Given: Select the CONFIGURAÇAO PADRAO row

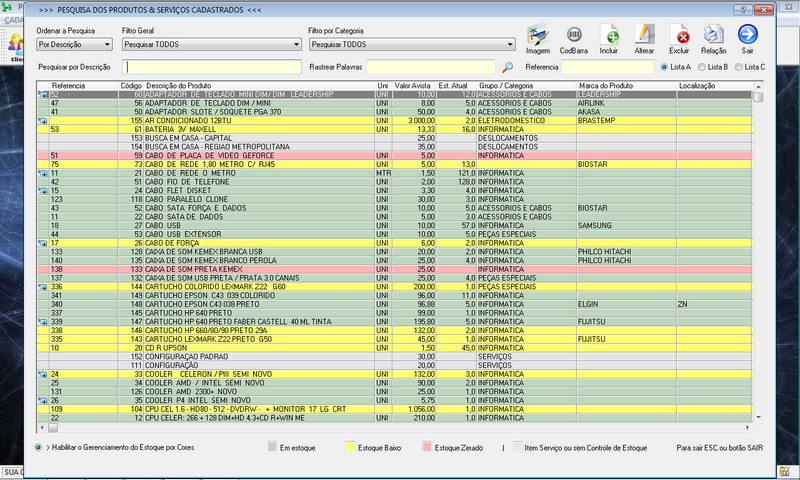Looking at the screenshot, I should click(394, 357).
